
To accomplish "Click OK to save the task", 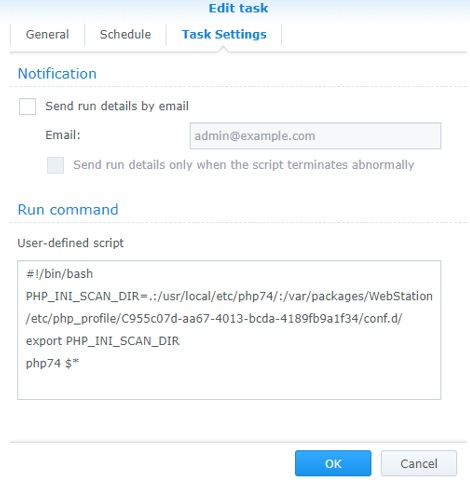I will point(333,463).
